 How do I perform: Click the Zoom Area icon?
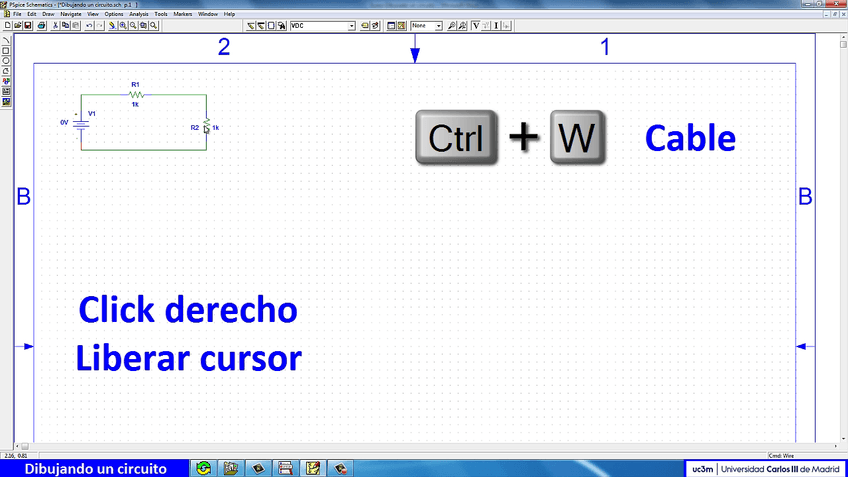[x=143, y=25]
